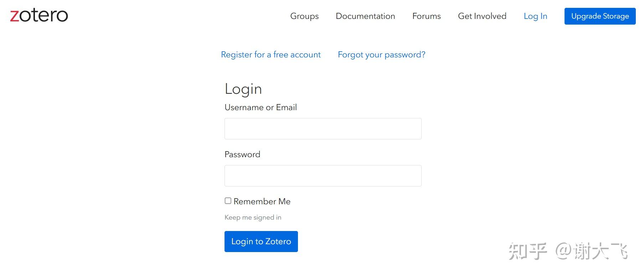Open the Forums navigation link

(426, 16)
